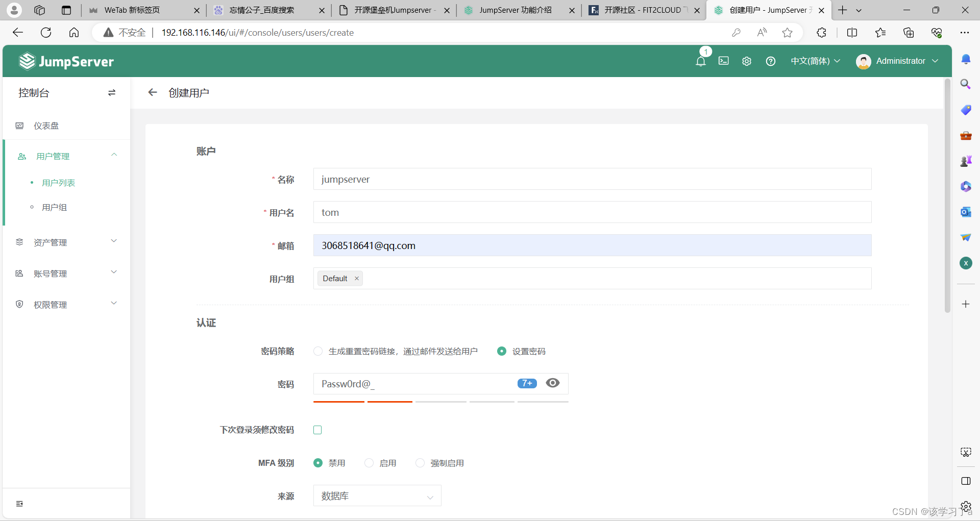Click the 7+ password manager badge
980x521 pixels.
click(527, 383)
